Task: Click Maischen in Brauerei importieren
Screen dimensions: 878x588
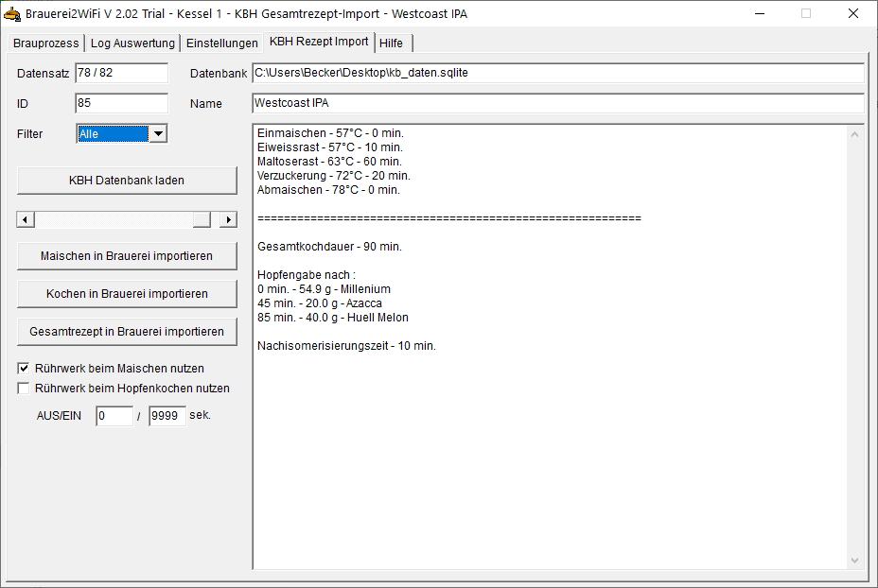Action: [x=127, y=256]
